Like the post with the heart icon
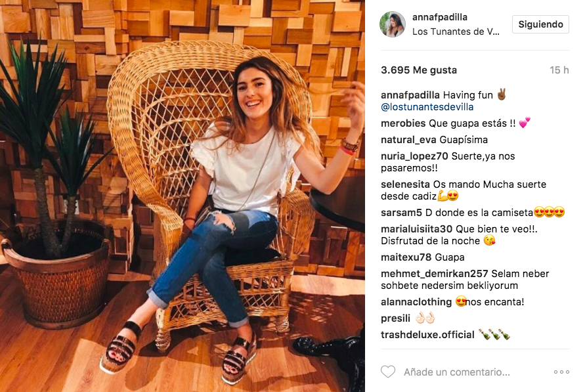The image size is (585, 392). (x=387, y=372)
